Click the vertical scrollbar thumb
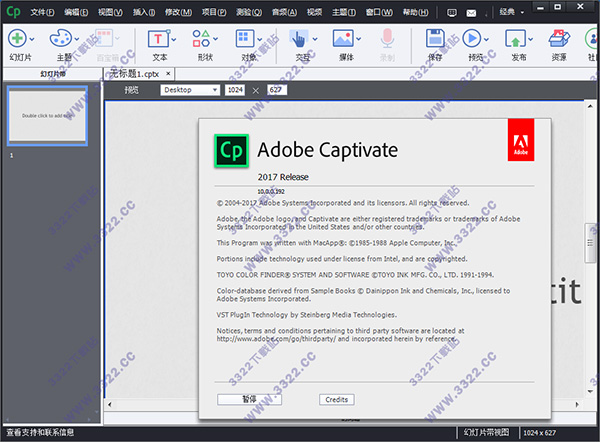 (x=590, y=243)
